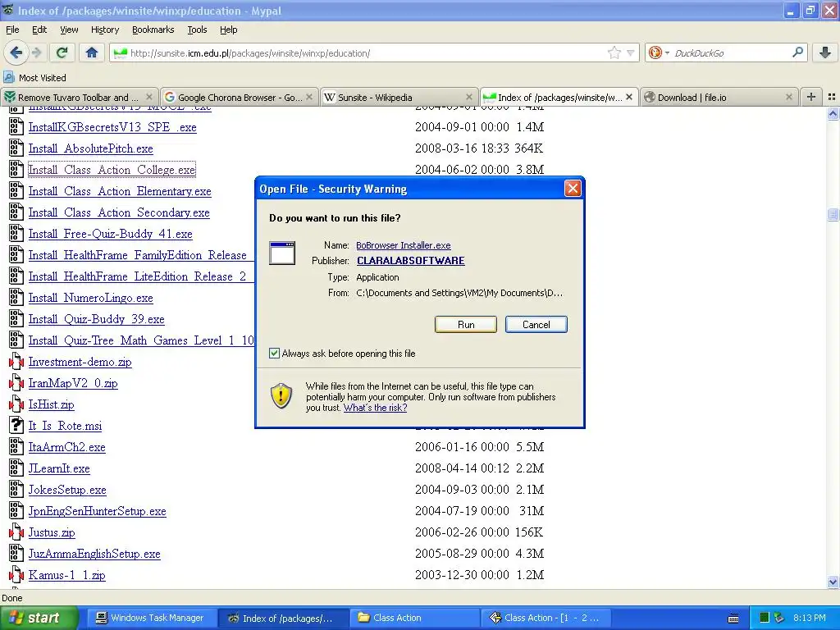The width and height of the screenshot is (840, 630).
Task: Open the Downloads arrow button
Action: pos(825,52)
